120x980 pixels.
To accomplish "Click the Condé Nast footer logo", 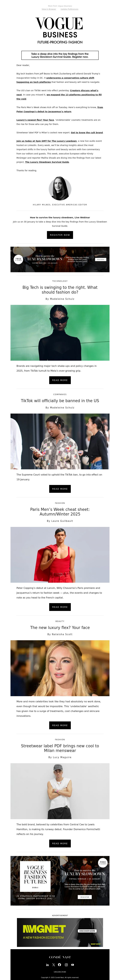I will 60,957.
